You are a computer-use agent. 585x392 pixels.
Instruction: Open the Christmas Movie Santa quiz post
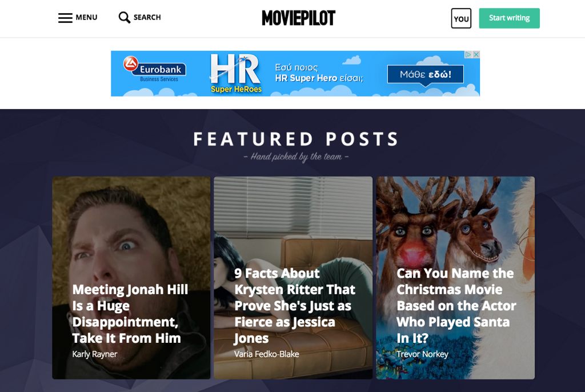[456, 305]
